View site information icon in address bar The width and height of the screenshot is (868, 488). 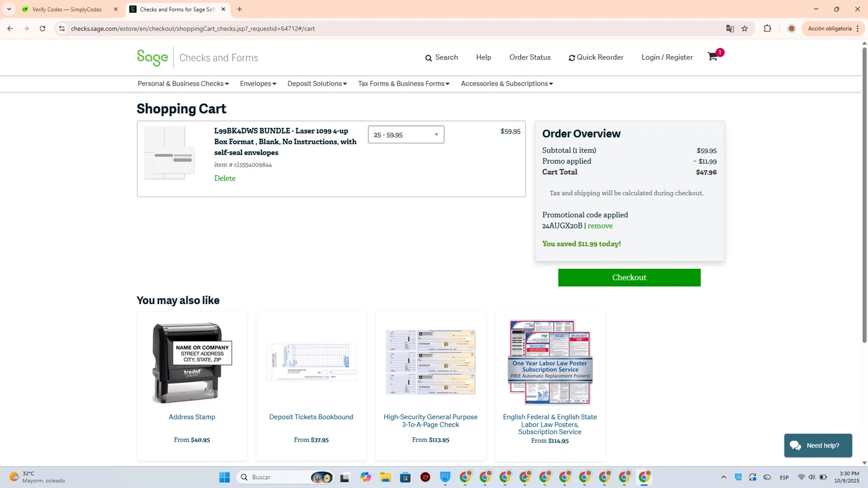pyautogui.click(x=62, y=28)
